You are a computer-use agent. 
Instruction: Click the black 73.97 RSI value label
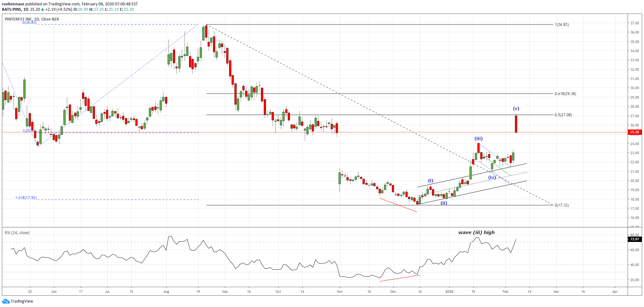pos(635,239)
